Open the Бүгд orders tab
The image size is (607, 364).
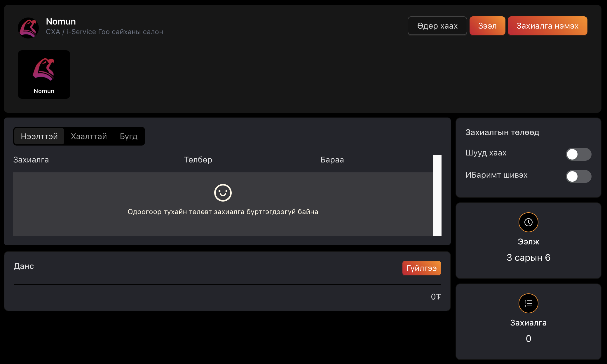[128, 136]
